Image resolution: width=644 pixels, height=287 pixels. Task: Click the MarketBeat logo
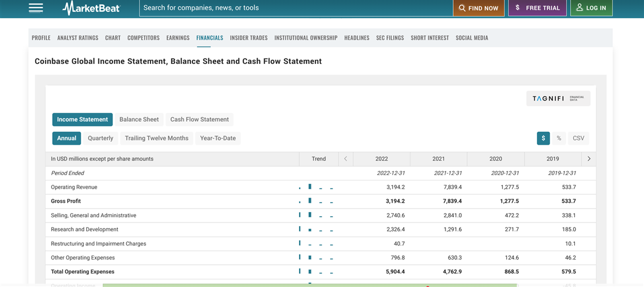(x=91, y=8)
